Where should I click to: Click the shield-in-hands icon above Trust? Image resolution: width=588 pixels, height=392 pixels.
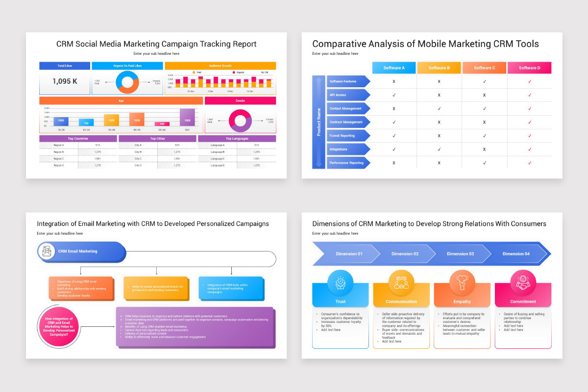[340, 282]
